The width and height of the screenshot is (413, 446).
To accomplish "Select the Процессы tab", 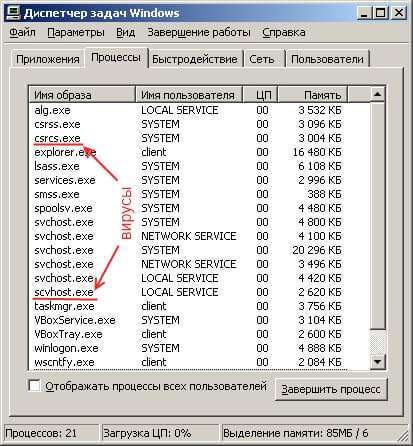I will pyautogui.click(x=116, y=57).
